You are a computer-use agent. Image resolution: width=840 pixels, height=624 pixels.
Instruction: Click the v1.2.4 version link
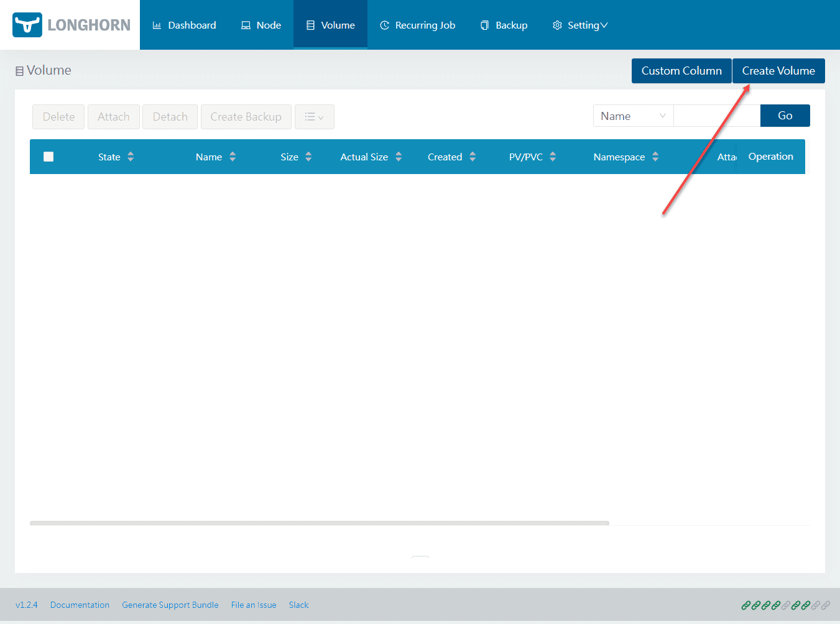27,605
